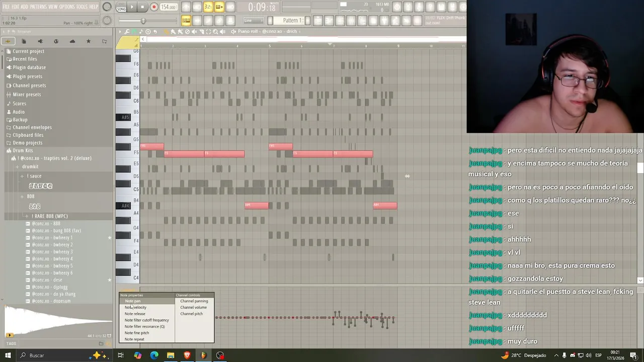Click the TAGS button under the waveform
Image resolution: width=644 pixels, height=362 pixels.
click(11, 344)
